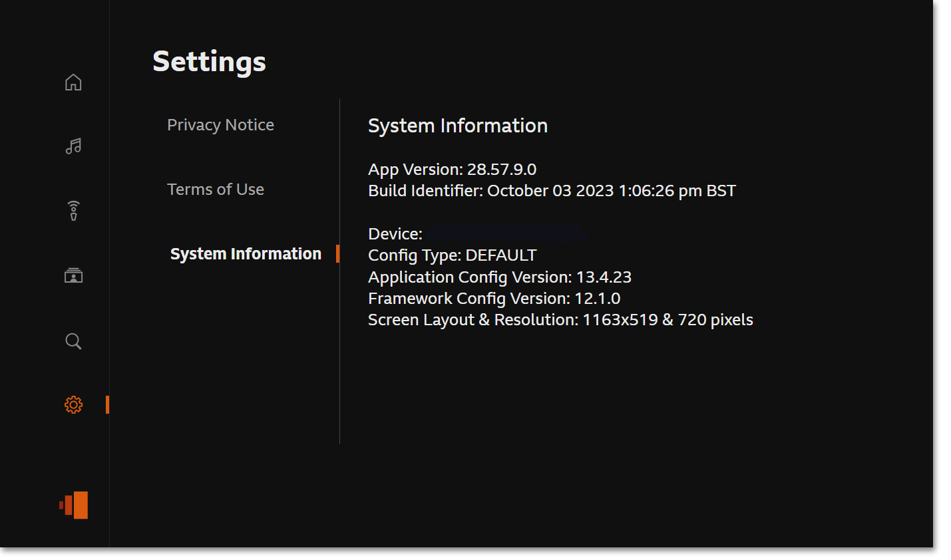951x560 pixels.
Task: Click the orange marker beside System Information
Action: [x=338, y=253]
